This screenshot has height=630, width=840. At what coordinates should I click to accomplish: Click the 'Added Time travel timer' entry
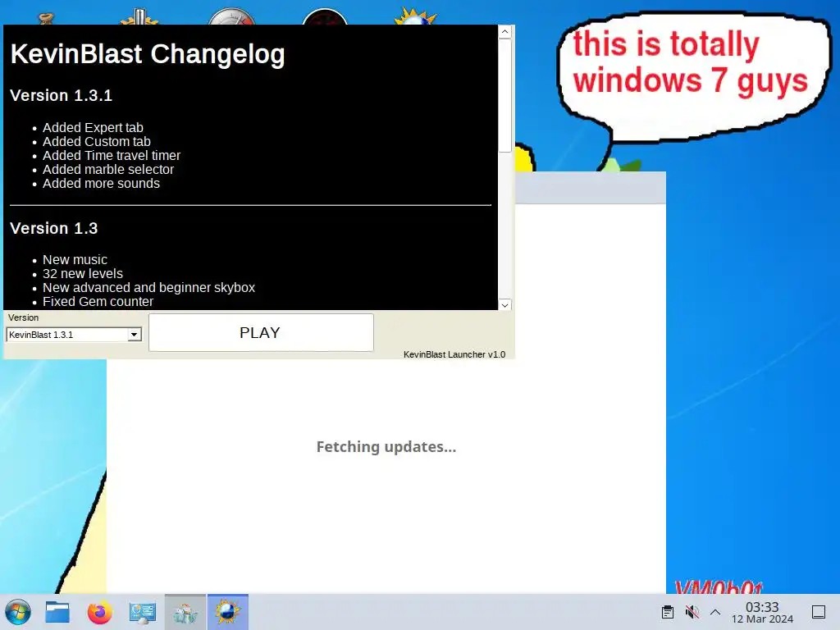pos(112,155)
